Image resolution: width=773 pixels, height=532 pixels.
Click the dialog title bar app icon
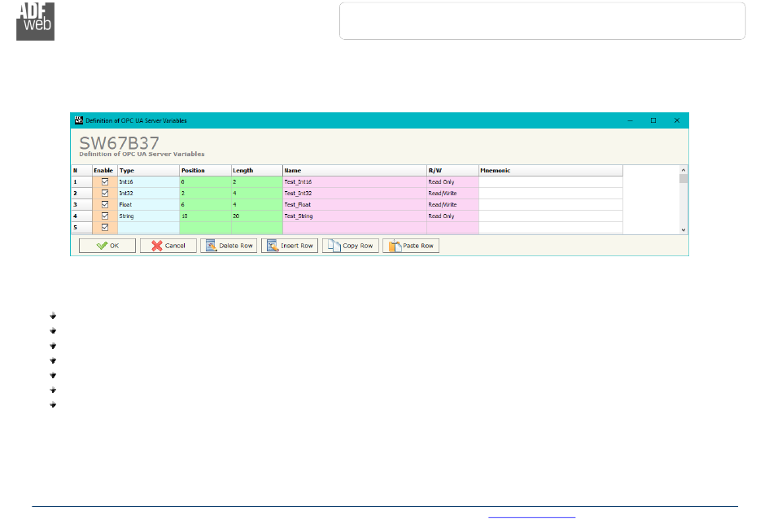(x=79, y=120)
